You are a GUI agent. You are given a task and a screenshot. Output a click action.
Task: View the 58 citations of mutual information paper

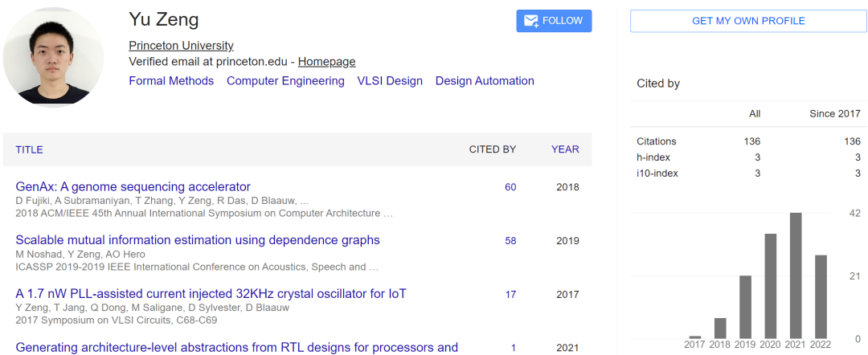click(x=510, y=241)
